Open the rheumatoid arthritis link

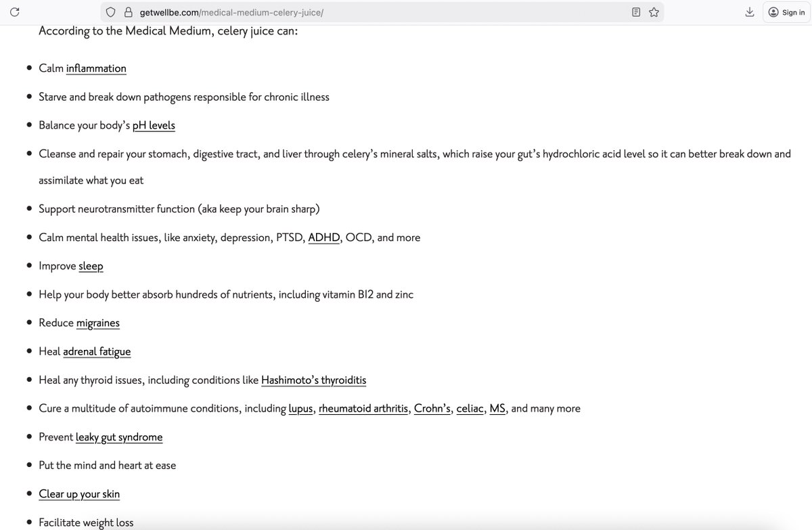click(x=363, y=408)
